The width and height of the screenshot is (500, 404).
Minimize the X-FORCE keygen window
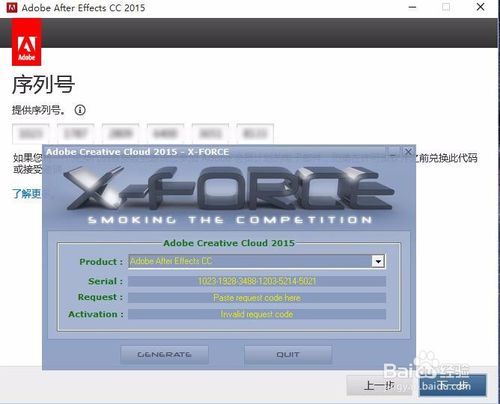click(393, 152)
